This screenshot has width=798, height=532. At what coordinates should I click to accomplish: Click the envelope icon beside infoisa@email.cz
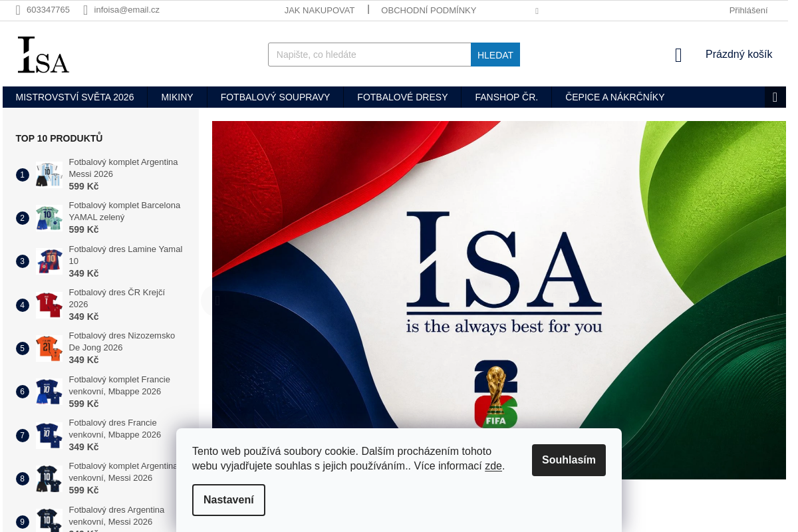(x=86, y=10)
